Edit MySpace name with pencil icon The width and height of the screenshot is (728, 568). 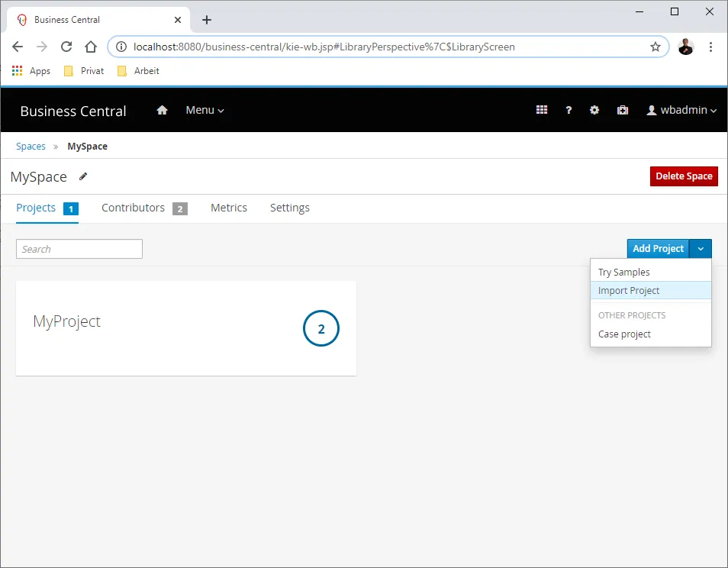83,176
